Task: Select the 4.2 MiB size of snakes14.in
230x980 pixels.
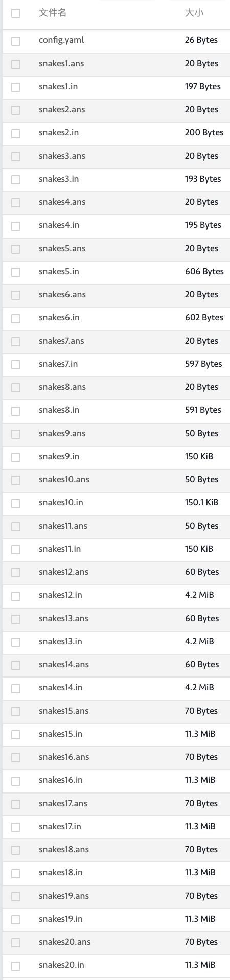Action: (x=199, y=687)
